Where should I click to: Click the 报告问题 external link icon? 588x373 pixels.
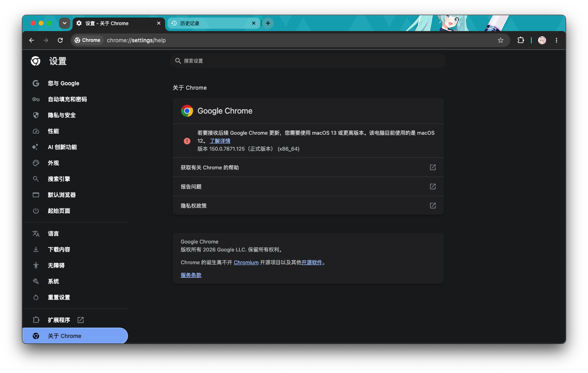(433, 186)
